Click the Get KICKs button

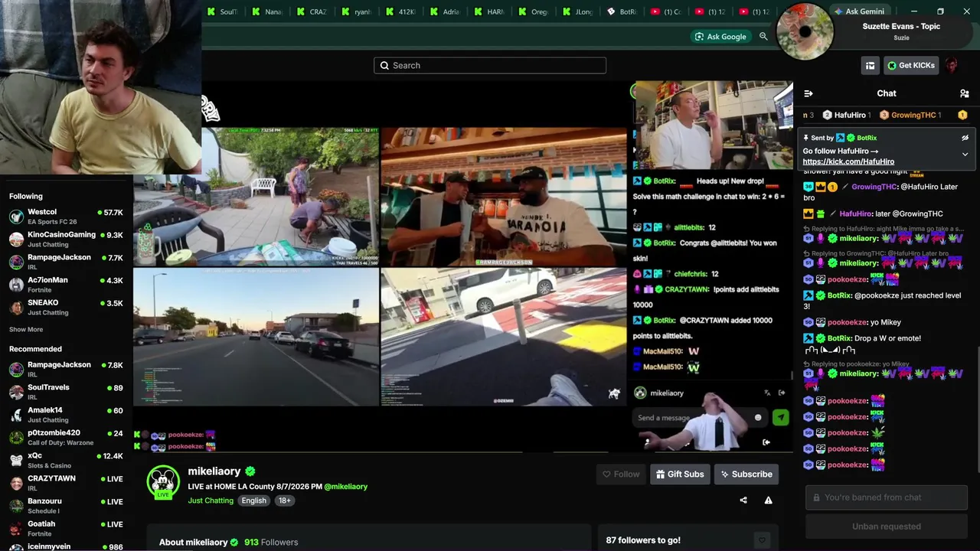[x=911, y=66]
